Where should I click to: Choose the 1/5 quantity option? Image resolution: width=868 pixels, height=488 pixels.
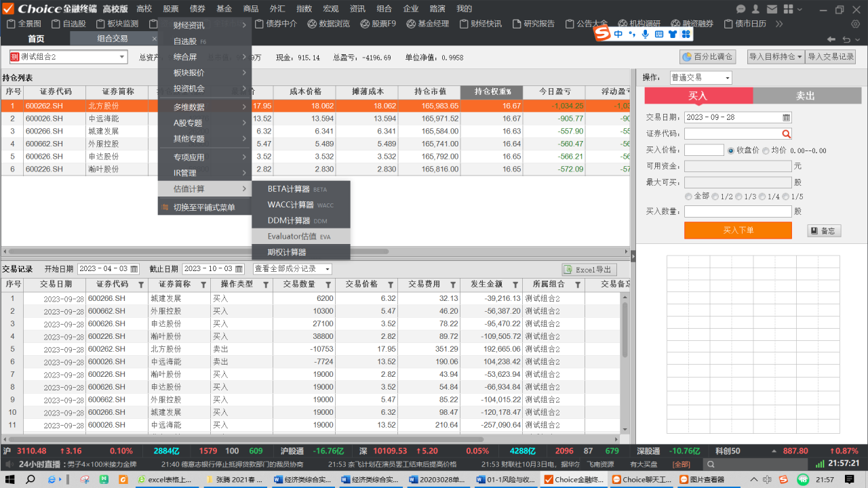pyautogui.click(x=785, y=197)
